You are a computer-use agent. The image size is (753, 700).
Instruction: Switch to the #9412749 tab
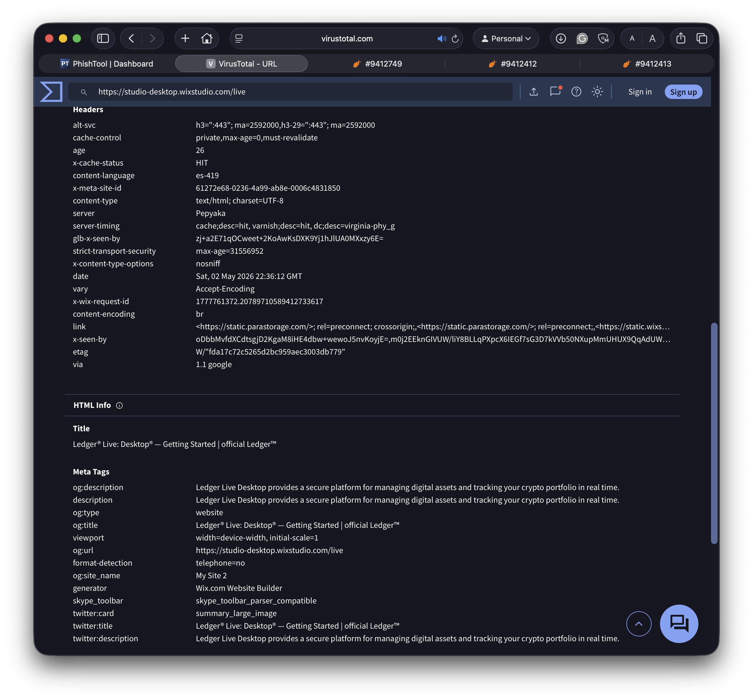click(377, 64)
